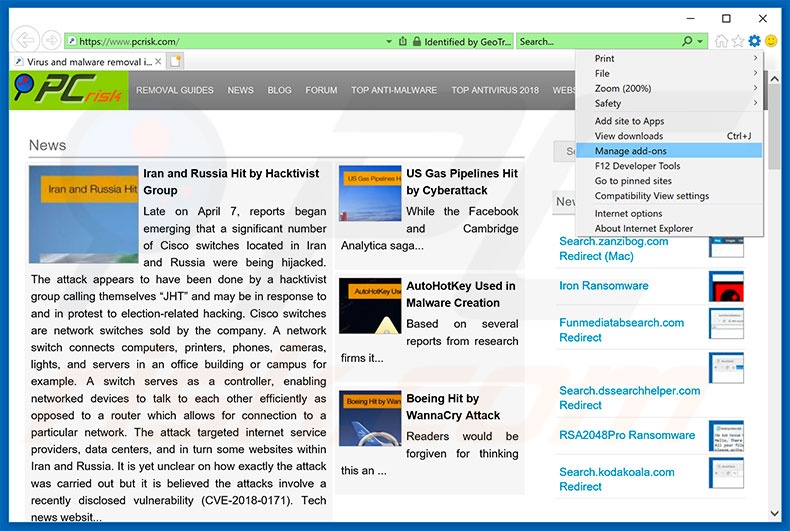Screen dimensions: 790x531
Task: Expand the search provider dropdown arrow
Action: (x=700, y=42)
